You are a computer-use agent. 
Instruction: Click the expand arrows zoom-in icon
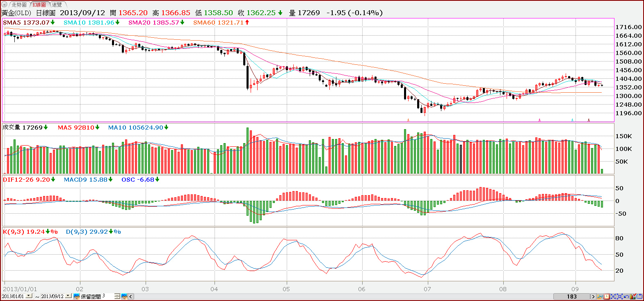(x=620, y=296)
